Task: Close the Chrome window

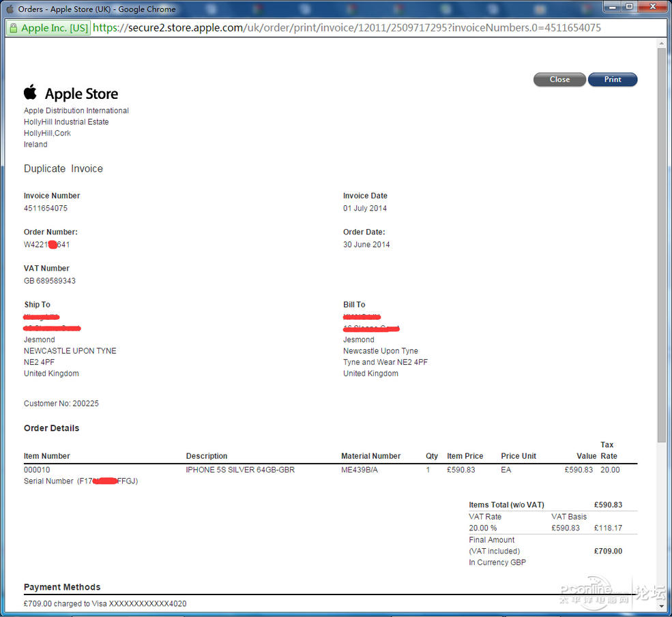Action: [x=652, y=6]
